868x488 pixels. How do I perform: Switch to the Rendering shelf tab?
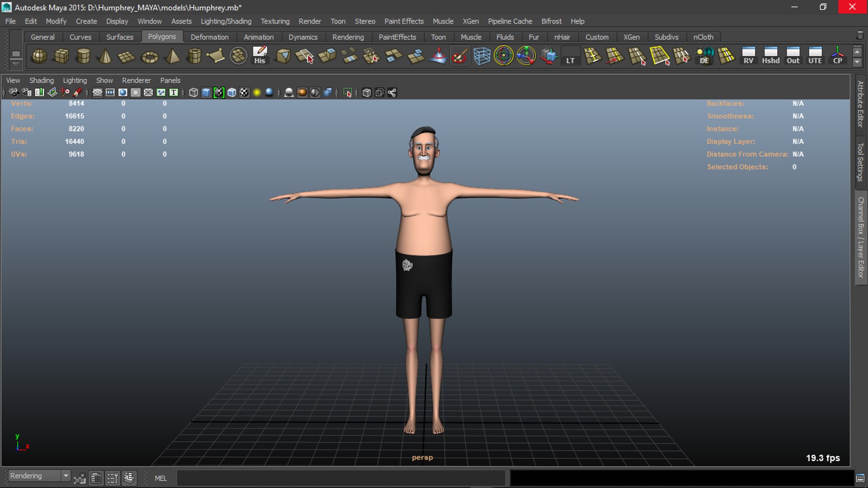(x=348, y=37)
